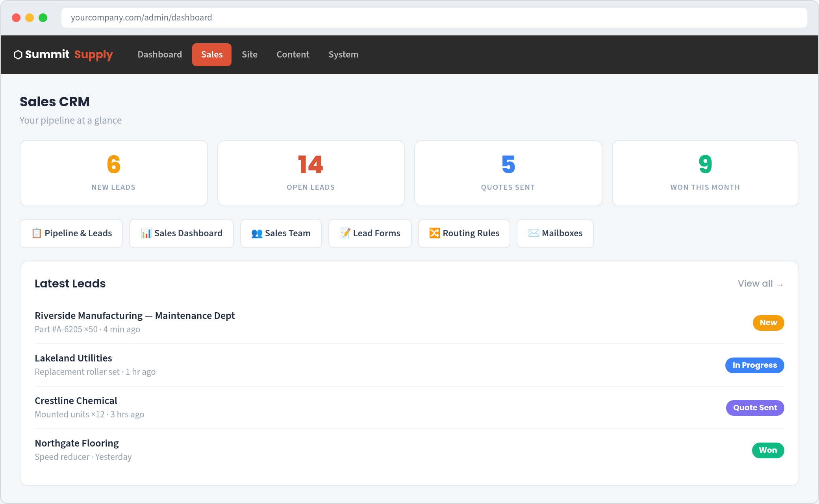
Task: Open the Sales Team shortcut
Action: tap(281, 233)
